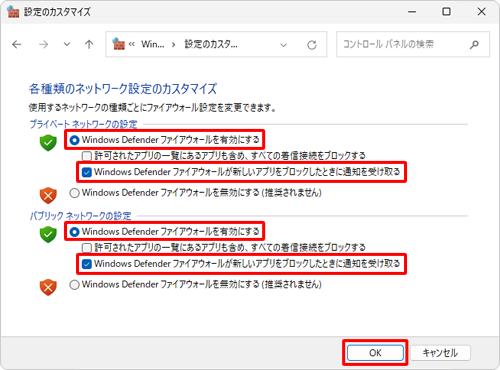500x370 pixels.
Task: Click the "Win..." breadcrumb segment
Action: pyautogui.click(x=153, y=44)
